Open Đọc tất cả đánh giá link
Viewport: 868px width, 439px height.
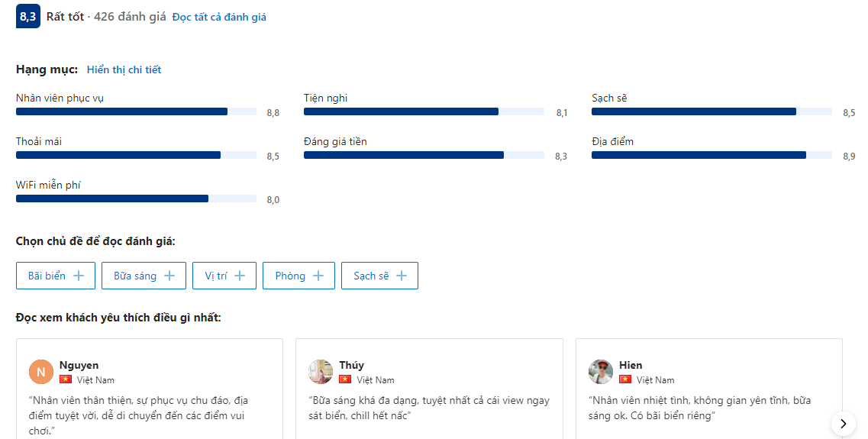pyautogui.click(x=219, y=17)
